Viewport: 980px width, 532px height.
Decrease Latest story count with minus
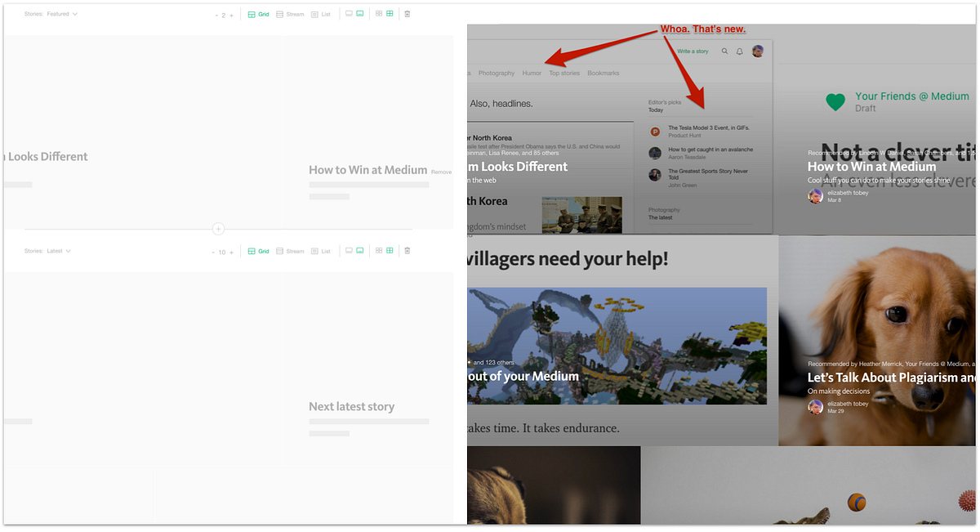coord(213,253)
